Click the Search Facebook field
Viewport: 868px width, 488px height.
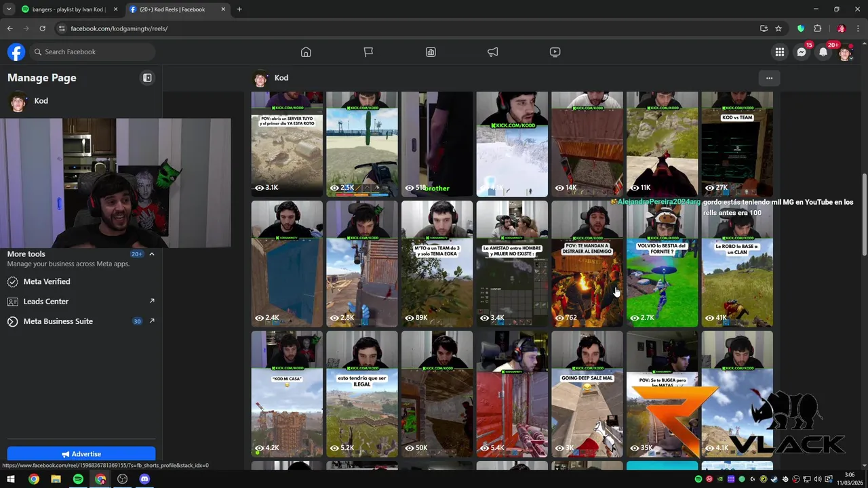[x=92, y=52]
